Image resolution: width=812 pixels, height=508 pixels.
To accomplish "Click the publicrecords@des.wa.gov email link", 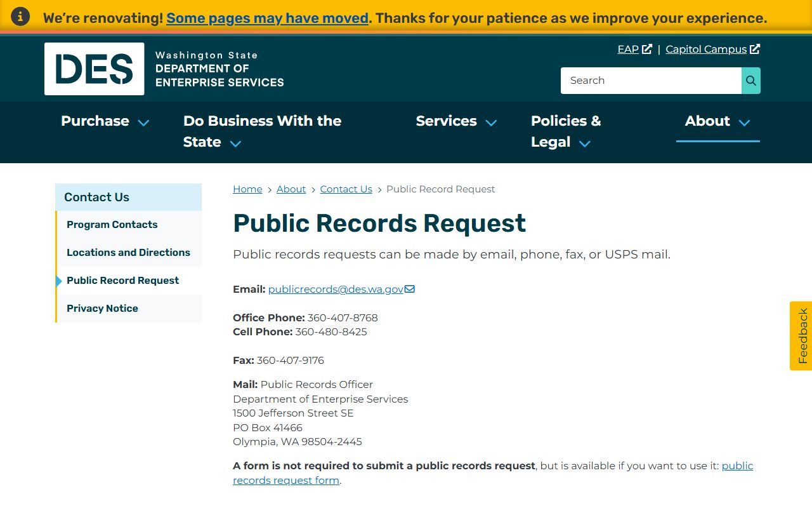I will pos(336,289).
